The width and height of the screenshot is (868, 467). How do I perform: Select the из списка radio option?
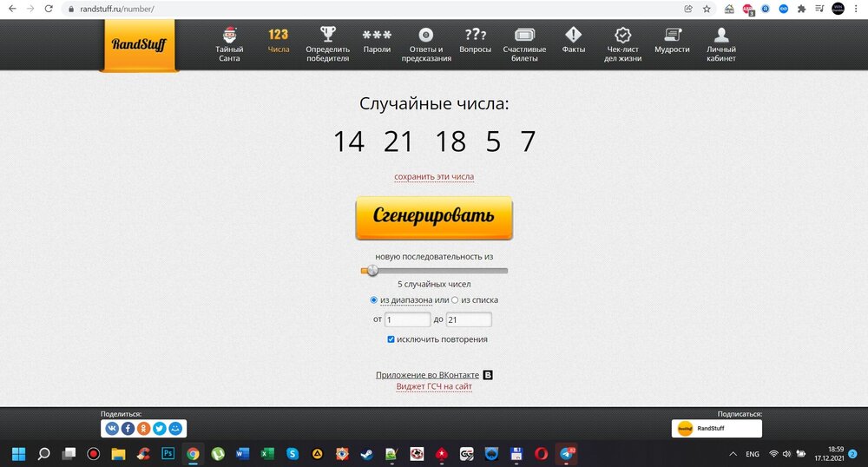coord(455,300)
